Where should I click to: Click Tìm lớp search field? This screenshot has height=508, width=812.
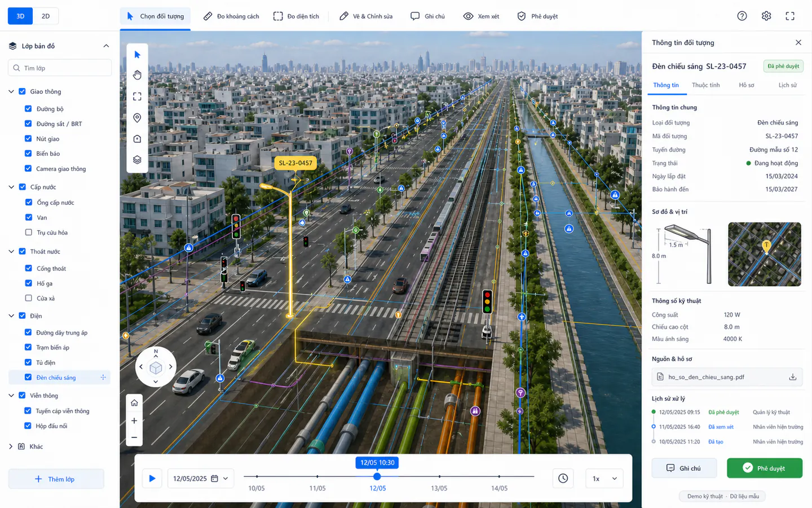click(x=60, y=68)
